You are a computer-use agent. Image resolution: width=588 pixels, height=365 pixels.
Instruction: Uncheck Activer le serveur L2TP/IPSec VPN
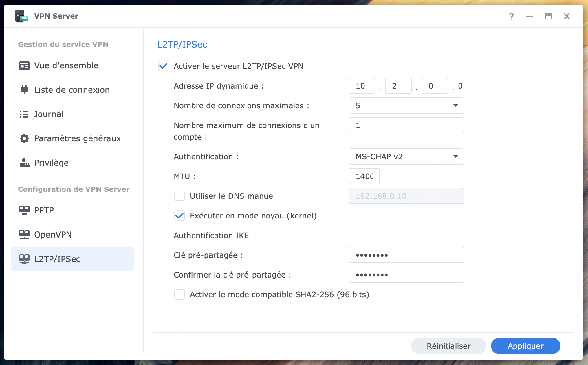click(x=163, y=66)
